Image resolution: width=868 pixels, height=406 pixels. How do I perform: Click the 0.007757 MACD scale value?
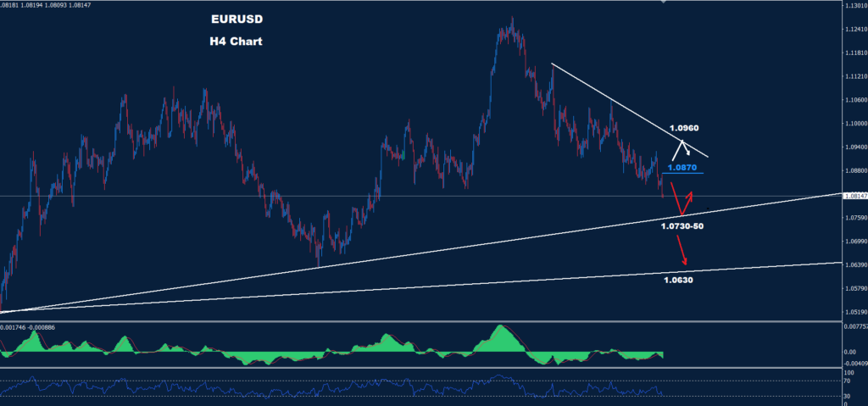[856, 327]
